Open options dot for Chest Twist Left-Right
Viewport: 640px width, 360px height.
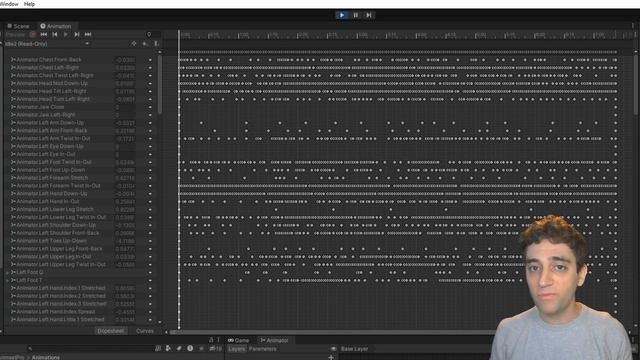point(150,76)
